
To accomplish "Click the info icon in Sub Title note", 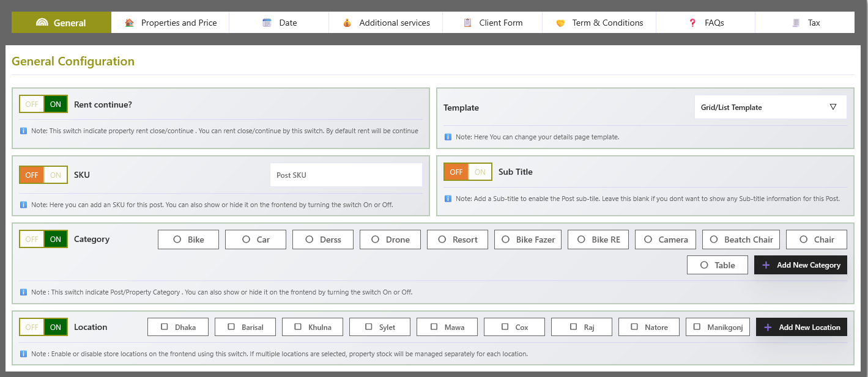I will pyautogui.click(x=448, y=199).
